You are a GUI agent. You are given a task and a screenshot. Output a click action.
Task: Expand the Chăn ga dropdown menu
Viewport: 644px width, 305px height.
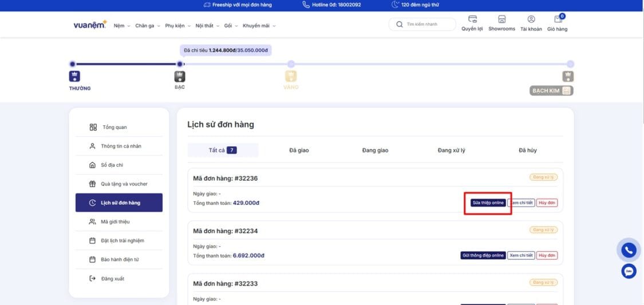tap(147, 26)
